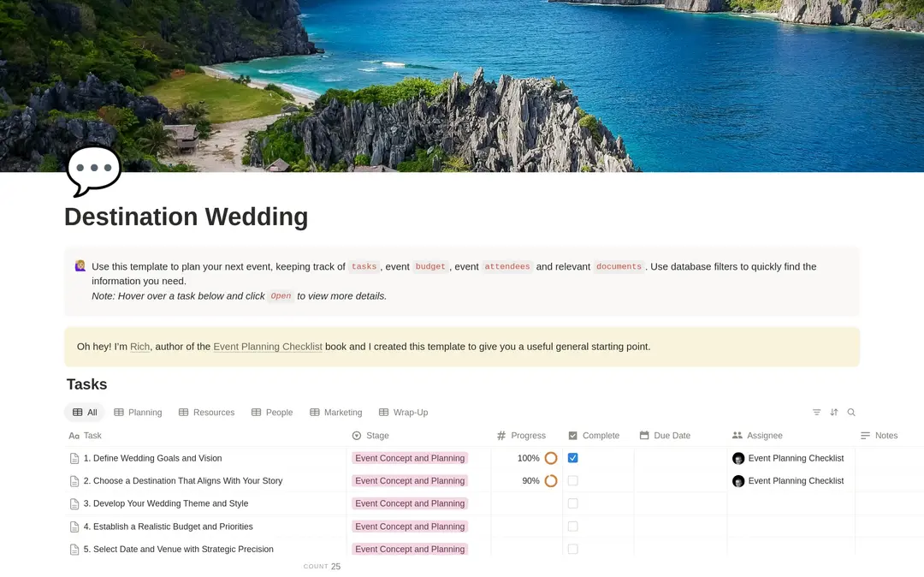The image size is (924, 577).
Task: Click the Destination Wedding page title
Action: [x=187, y=217]
